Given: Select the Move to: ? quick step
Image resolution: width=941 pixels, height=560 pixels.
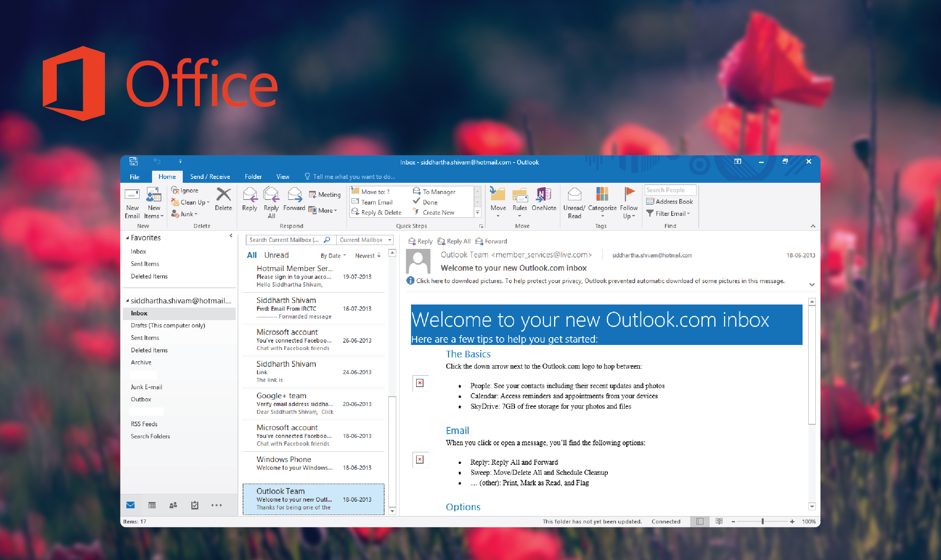Looking at the screenshot, I should pos(371,191).
